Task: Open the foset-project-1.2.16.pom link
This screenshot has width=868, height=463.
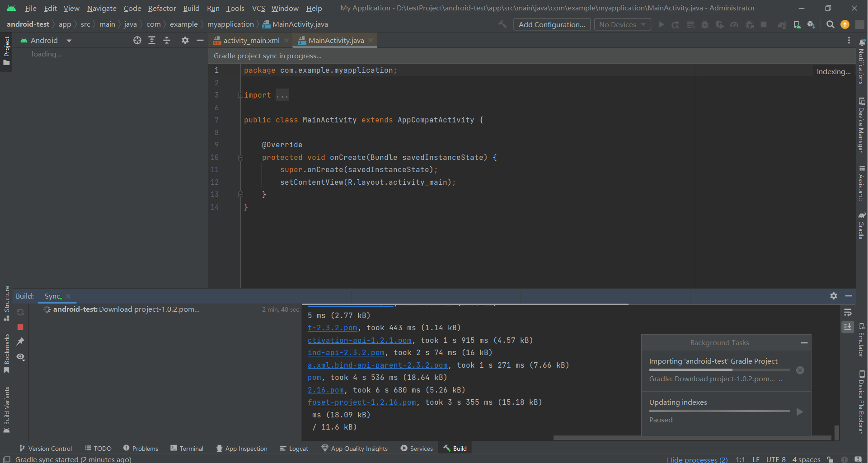Action: tap(362, 402)
